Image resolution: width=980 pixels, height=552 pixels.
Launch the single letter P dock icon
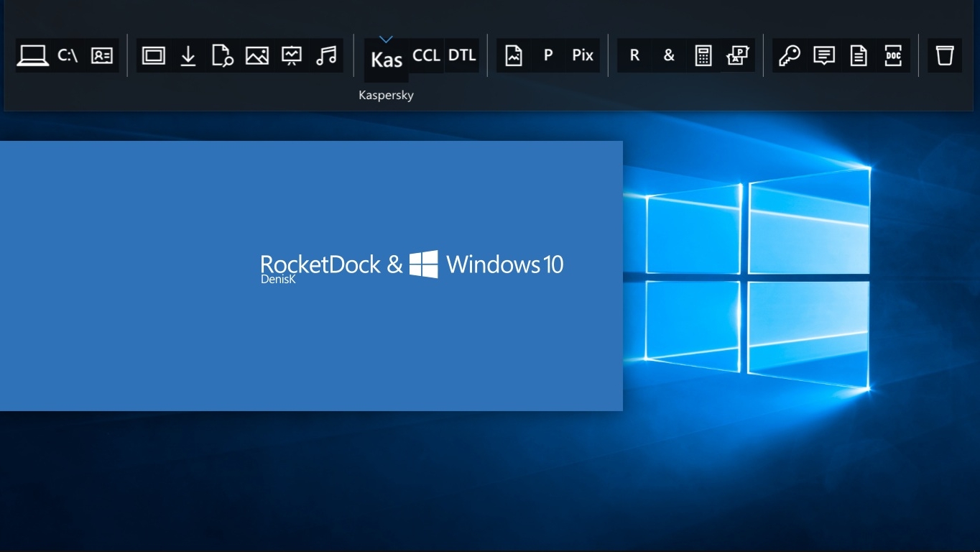coord(548,55)
